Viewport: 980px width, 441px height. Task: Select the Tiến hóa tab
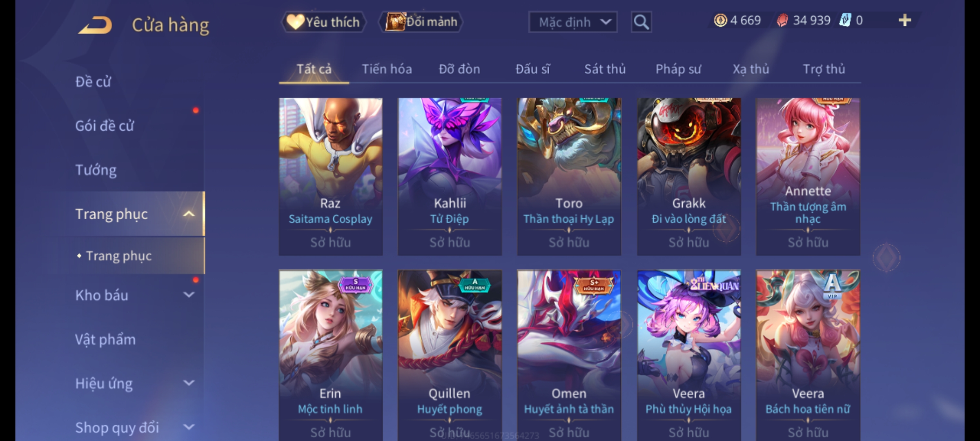click(x=387, y=69)
